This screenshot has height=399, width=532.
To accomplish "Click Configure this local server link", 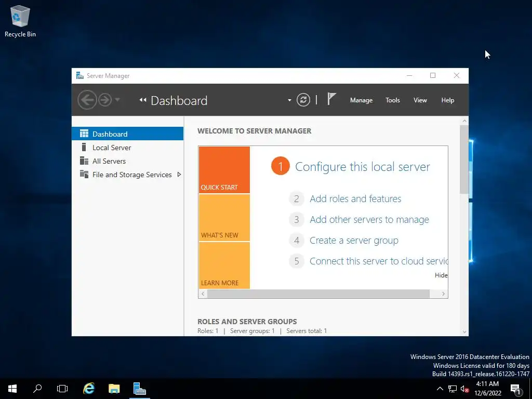I will 362,167.
